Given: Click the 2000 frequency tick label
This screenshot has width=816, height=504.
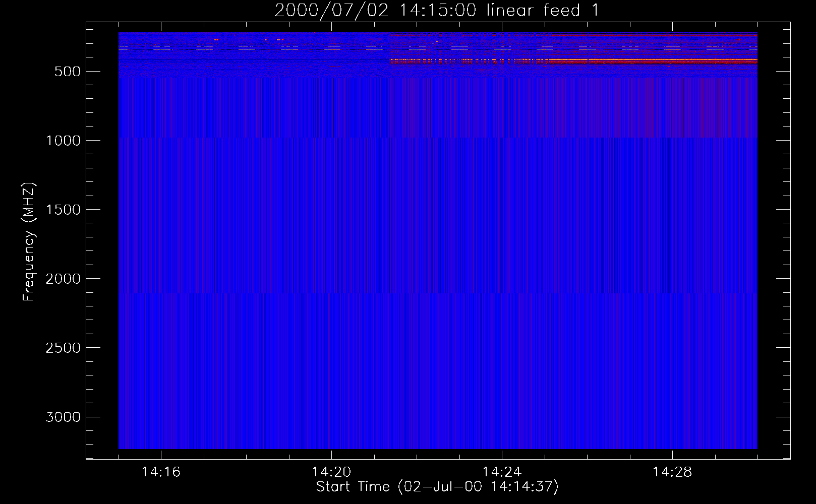Looking at the screenshot, I should point(63,279).
